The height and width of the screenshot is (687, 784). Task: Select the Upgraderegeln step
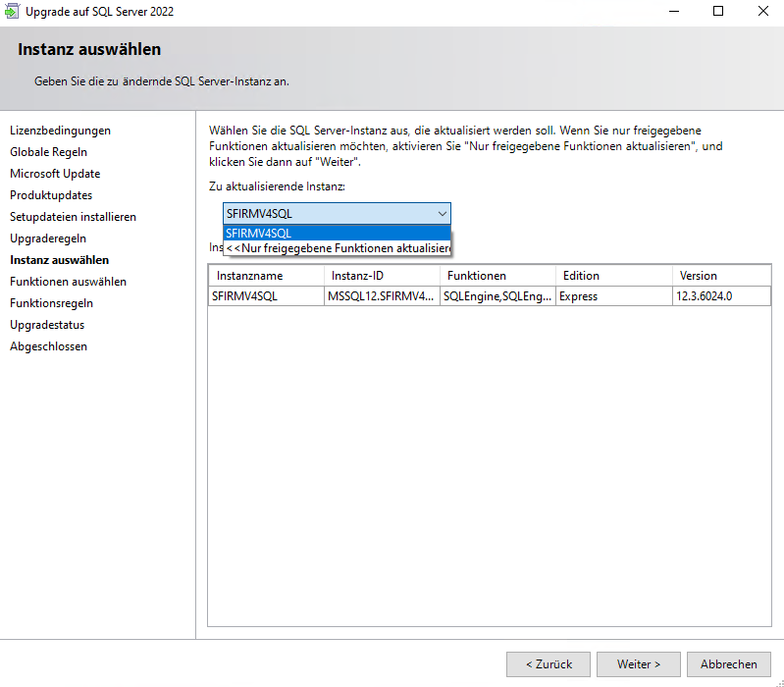[x=48, y=238]
